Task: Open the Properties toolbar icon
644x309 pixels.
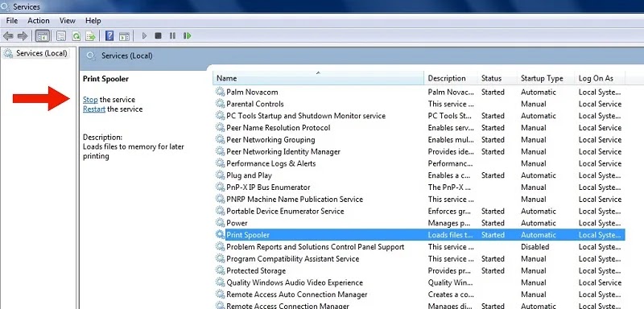Action: point(61,36)
